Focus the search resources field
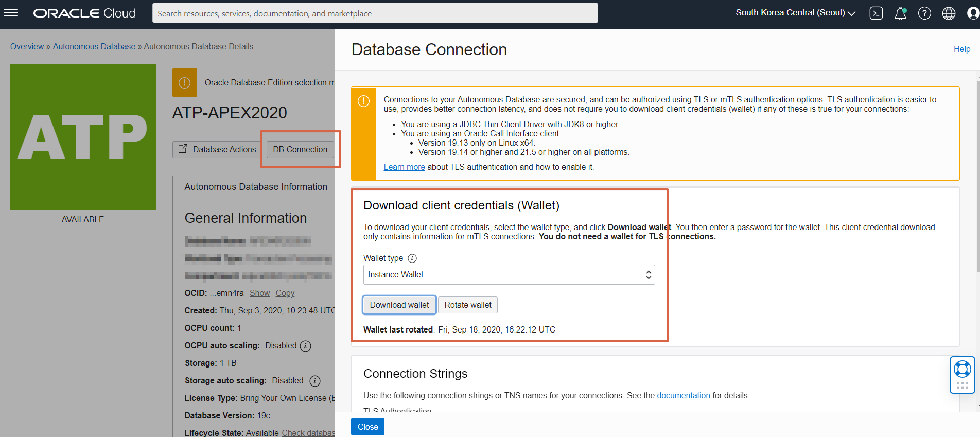This screenshot has width=980, height=437. tap(375, 13)
